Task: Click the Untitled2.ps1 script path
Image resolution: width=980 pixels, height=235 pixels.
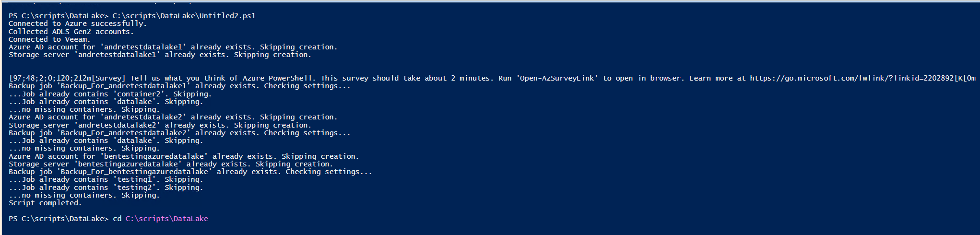Action: 184,16
